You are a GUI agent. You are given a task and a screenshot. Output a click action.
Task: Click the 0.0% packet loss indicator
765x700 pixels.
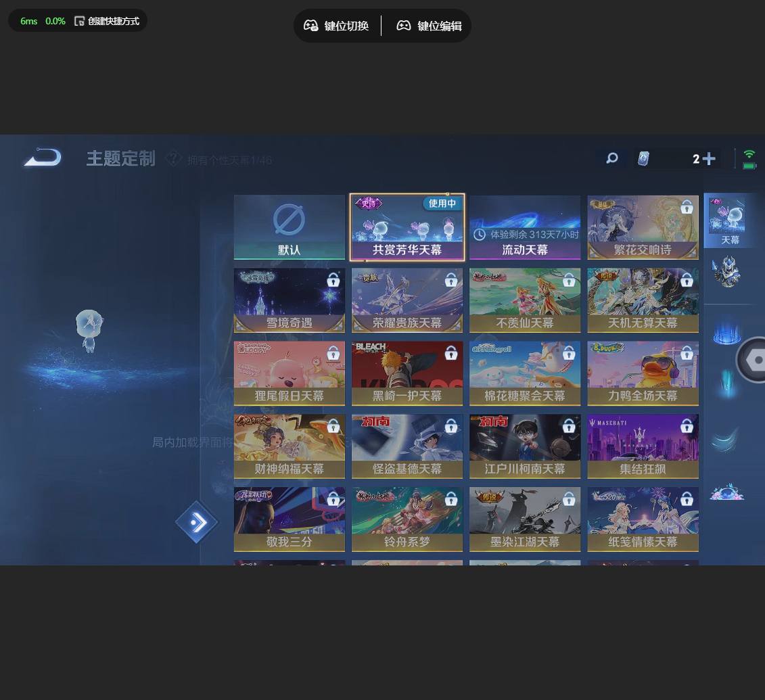click(x=55, y=21)
